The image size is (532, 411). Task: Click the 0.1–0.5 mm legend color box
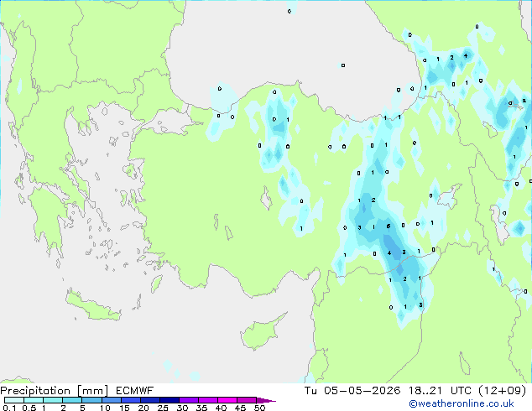click(x=14, y=400)
